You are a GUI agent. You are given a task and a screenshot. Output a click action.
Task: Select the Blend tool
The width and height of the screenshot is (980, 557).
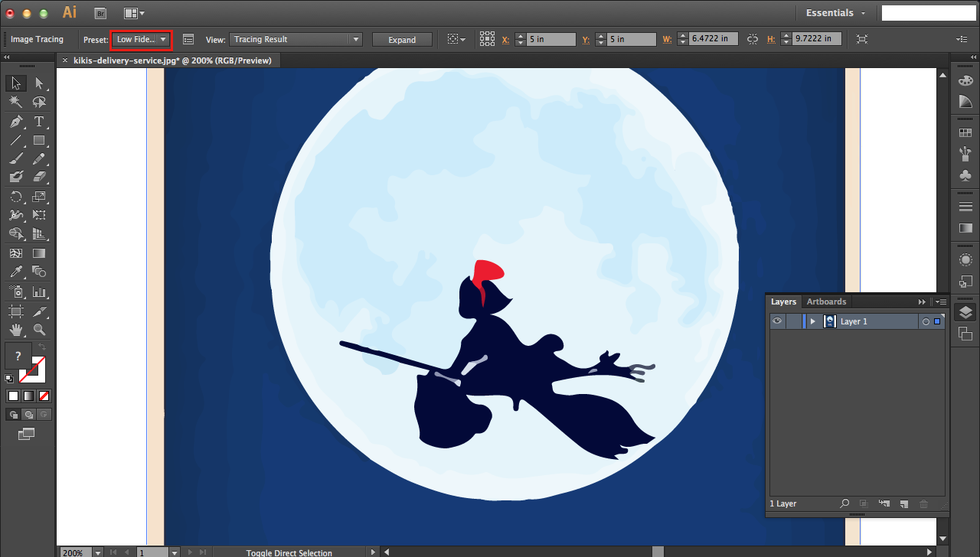click(39, 272)
